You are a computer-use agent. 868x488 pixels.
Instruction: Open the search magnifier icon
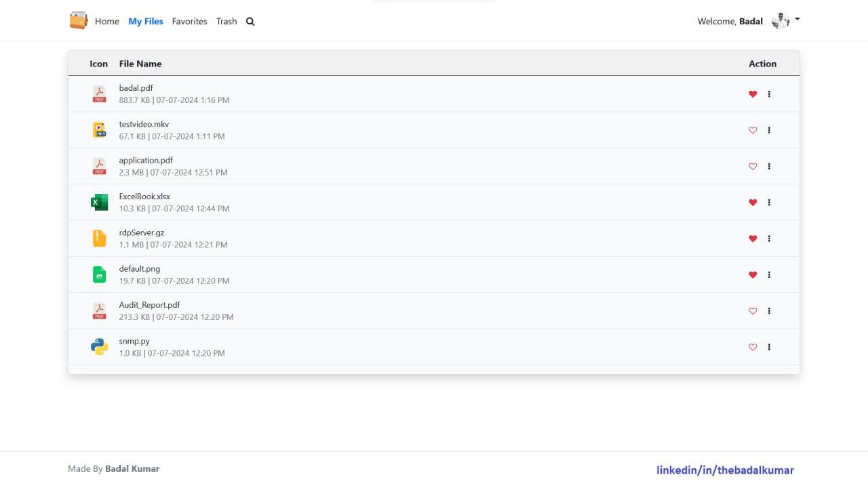[250, 22]
